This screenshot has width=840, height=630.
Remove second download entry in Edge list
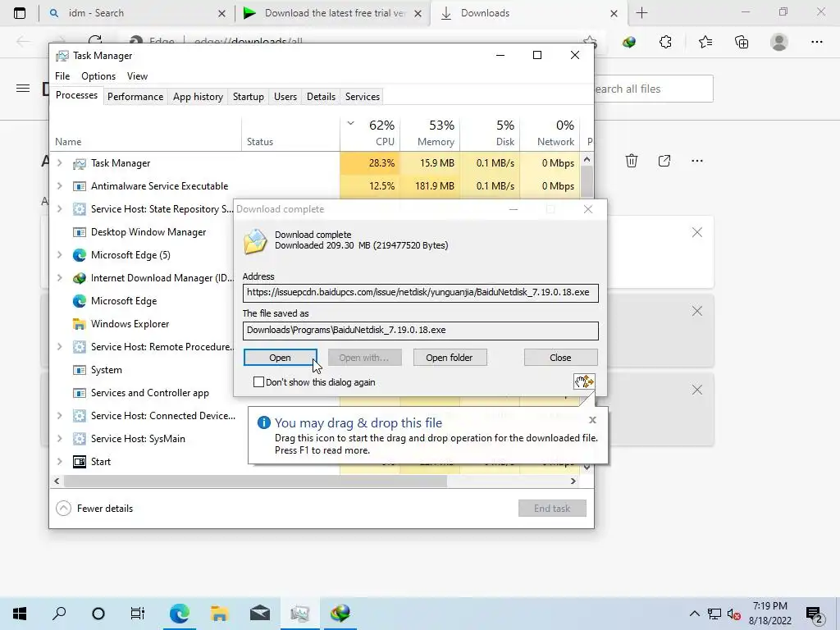coord(697,311)
